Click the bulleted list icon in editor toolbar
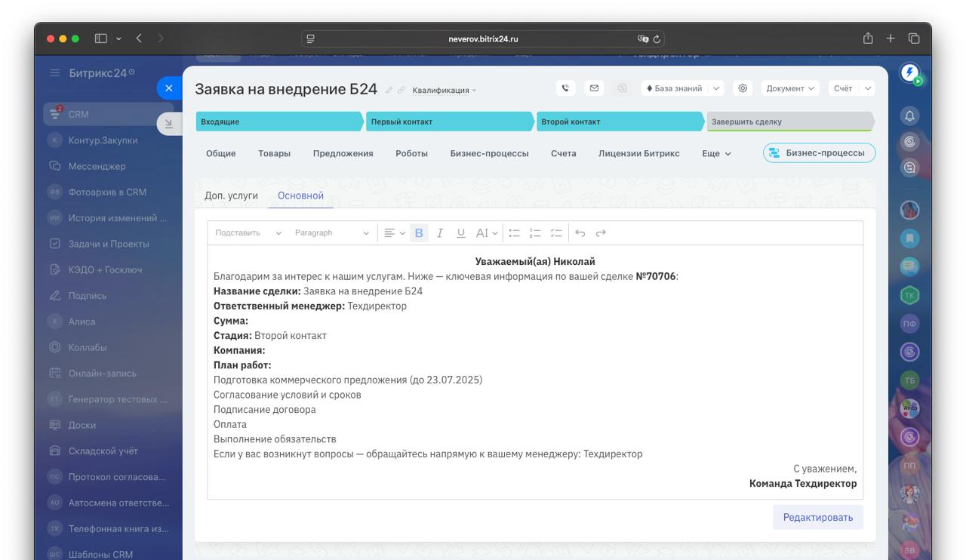 (x=514, y=233)
